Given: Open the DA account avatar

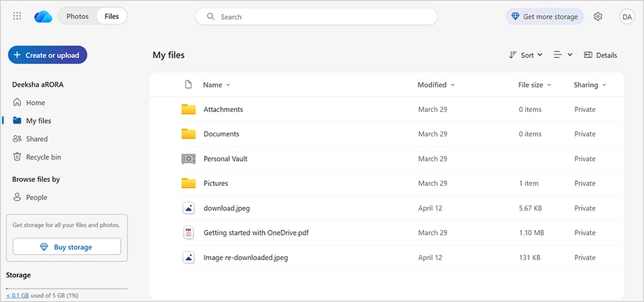Looking at the screenshot, I should 627,17.
